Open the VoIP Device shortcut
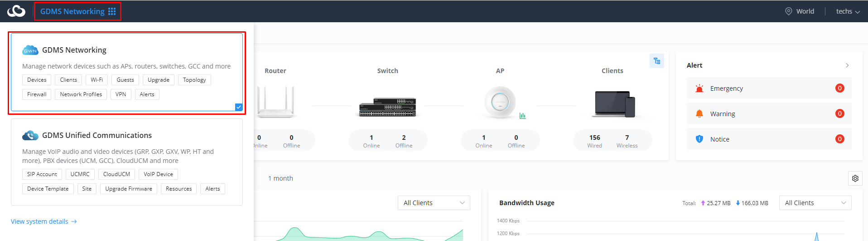The width and height of the screenshot is (868, 241). point(158,174)
